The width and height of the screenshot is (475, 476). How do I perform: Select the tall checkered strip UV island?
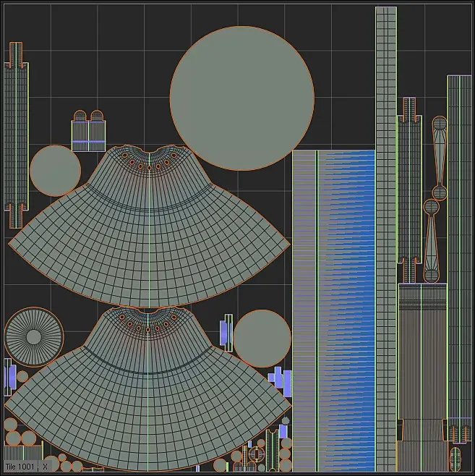(386, 239)
